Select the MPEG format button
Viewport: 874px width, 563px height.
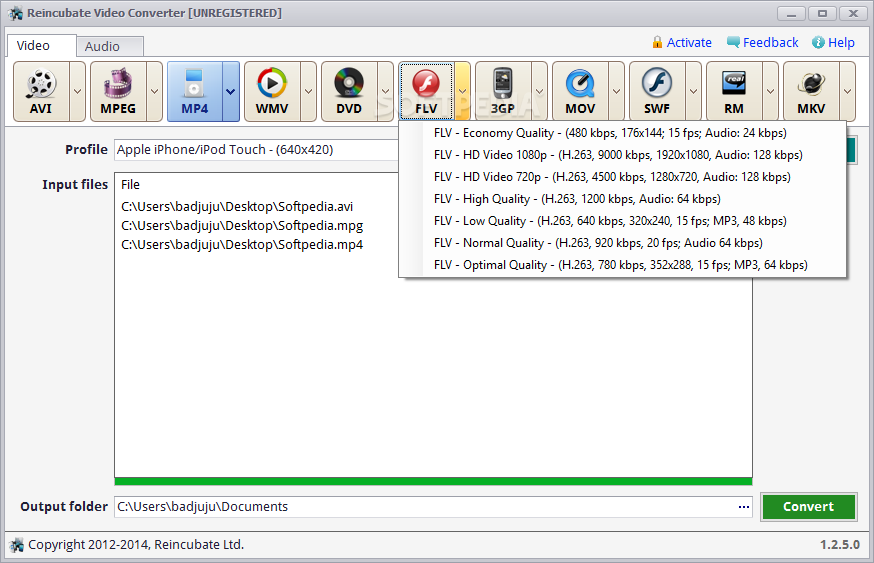[118, 91]
